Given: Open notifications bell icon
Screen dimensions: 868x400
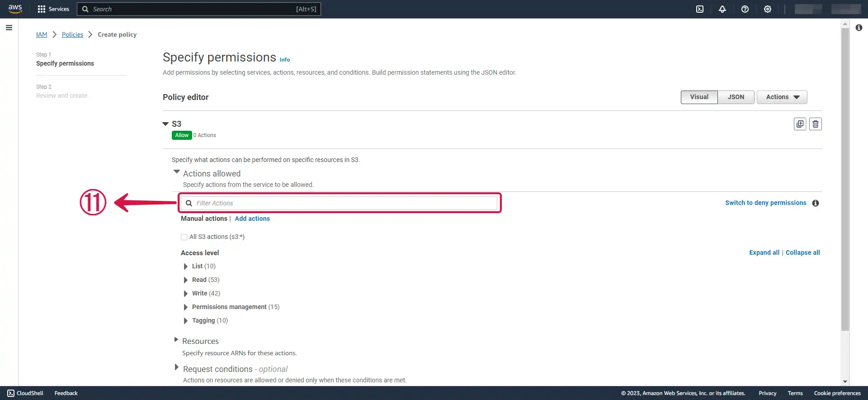Looking at the screenshot, I should tap(722, 9).
